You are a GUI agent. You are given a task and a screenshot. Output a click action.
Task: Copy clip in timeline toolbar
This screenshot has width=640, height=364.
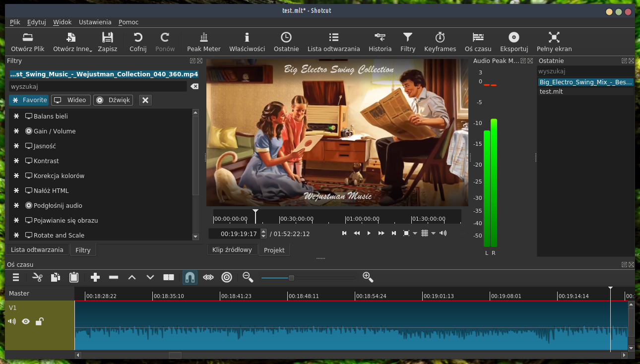click(56, 278)
